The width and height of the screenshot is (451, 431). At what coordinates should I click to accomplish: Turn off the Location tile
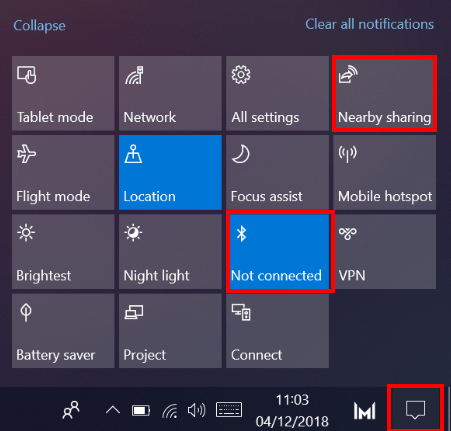(x=170, y=173)
